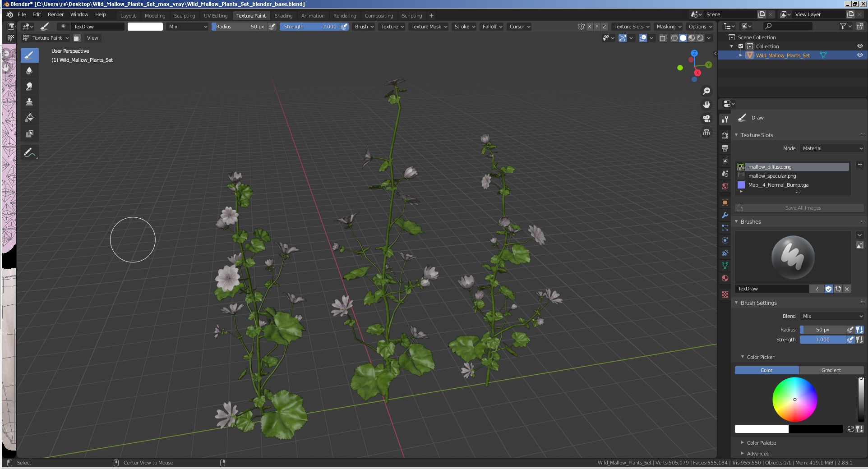Screen dimensions: 868x469
Task: Switch to the UV Editing workspace tab
Action: (x=216, y=16)
